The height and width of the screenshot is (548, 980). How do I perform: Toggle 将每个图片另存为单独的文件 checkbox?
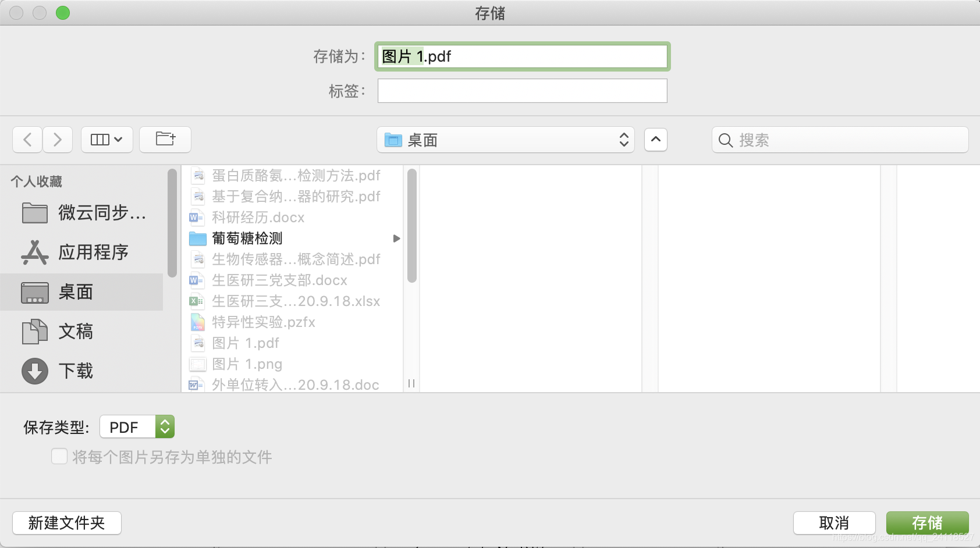tap(59, 456)
